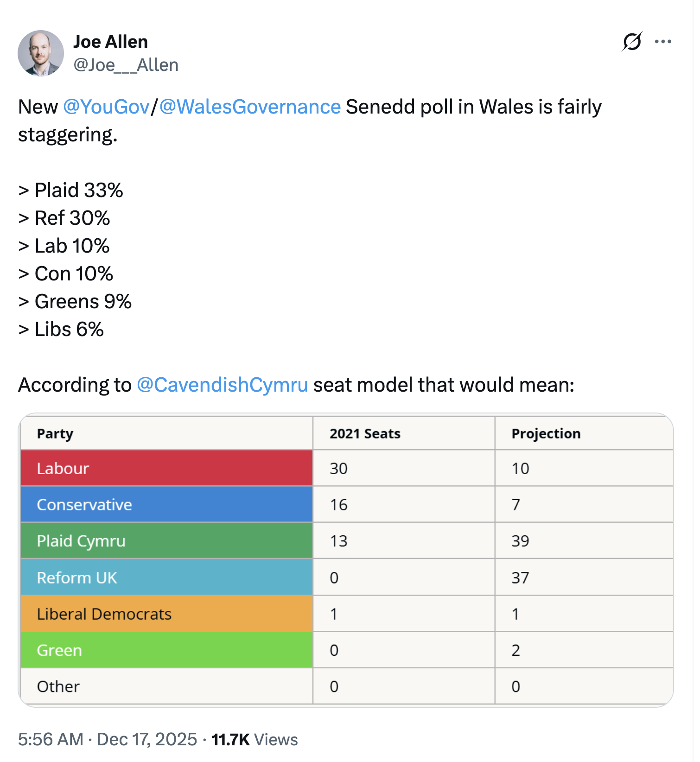
Task: Open the Joe Allen display name
Action: click(x=111, y=42)
